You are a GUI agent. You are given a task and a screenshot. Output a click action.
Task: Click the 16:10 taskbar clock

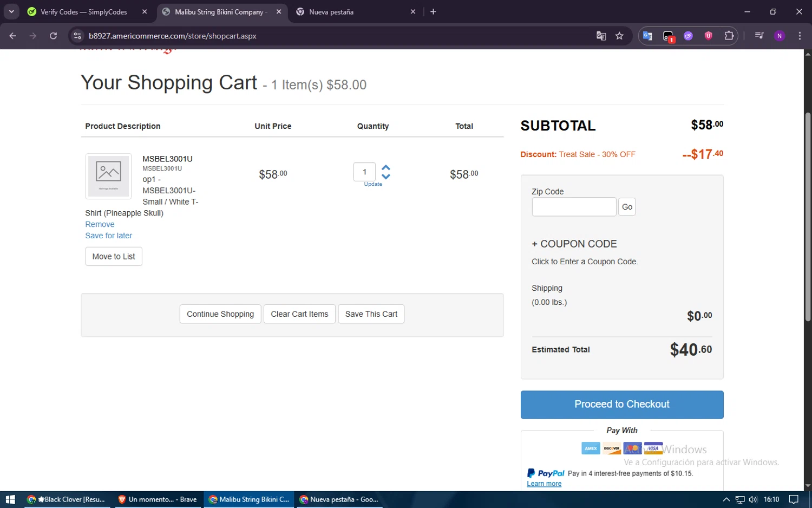pyautogui.click(x=771, y=499)
